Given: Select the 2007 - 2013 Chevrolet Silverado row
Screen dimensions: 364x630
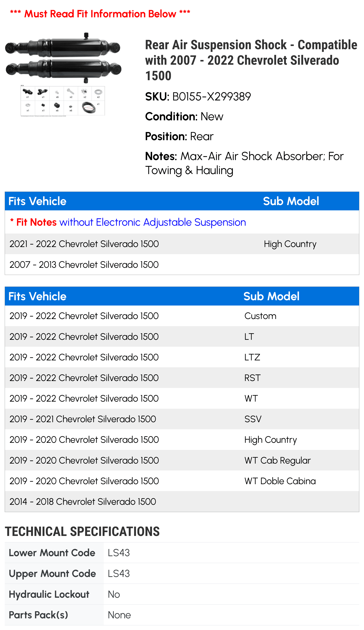Looking at the screenshot, I should tap(182, 265).
